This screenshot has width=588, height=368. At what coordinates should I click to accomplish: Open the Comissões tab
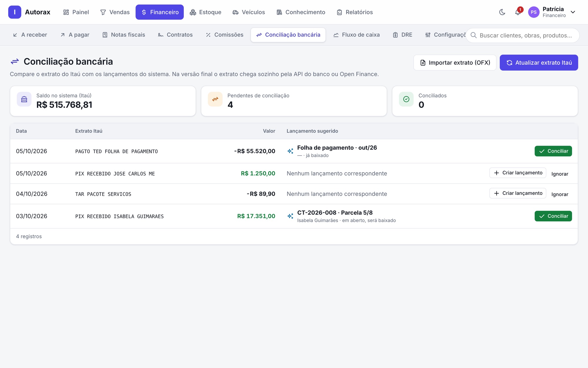[225, 35]
